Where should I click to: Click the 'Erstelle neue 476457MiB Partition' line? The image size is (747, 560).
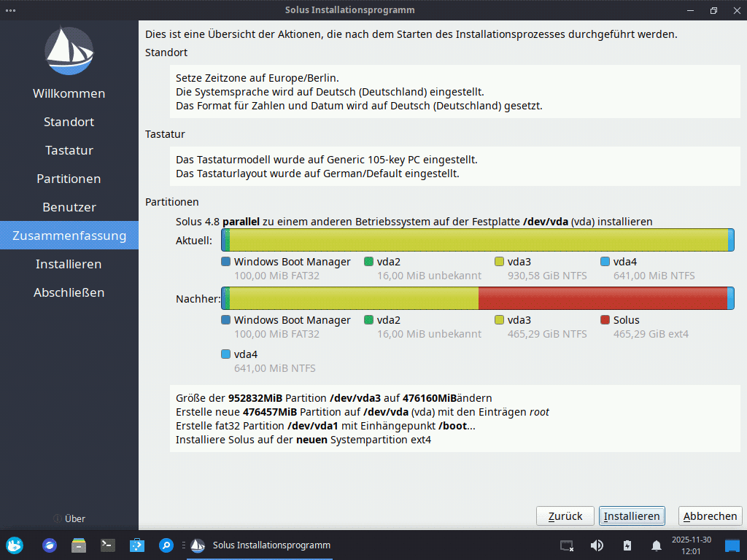[362, 412]
